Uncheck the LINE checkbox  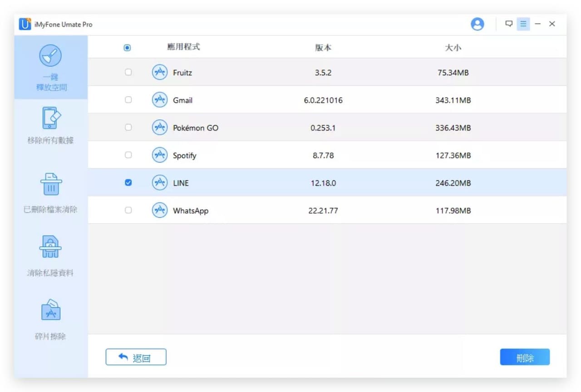[128, 183]
